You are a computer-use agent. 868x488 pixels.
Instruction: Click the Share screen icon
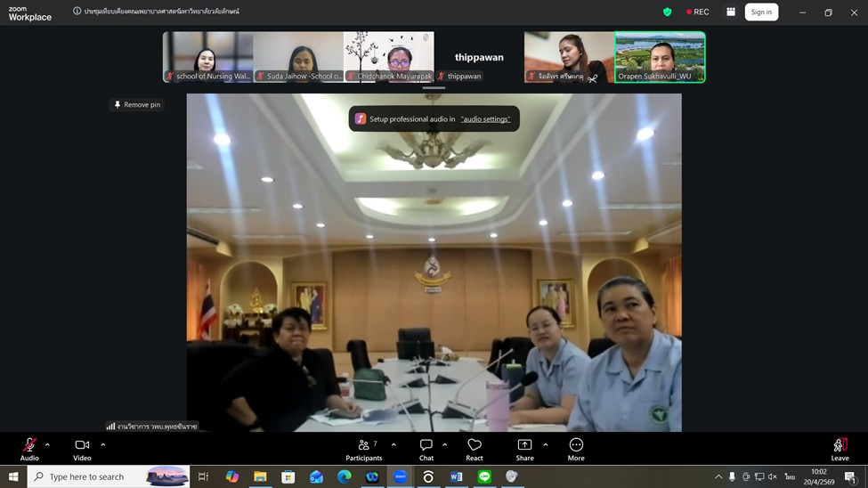pyautogui.click(x=524, y=449)
